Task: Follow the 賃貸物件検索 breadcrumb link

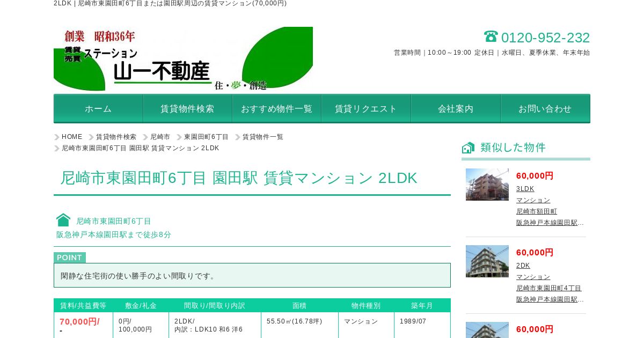Action: [116, 137]
